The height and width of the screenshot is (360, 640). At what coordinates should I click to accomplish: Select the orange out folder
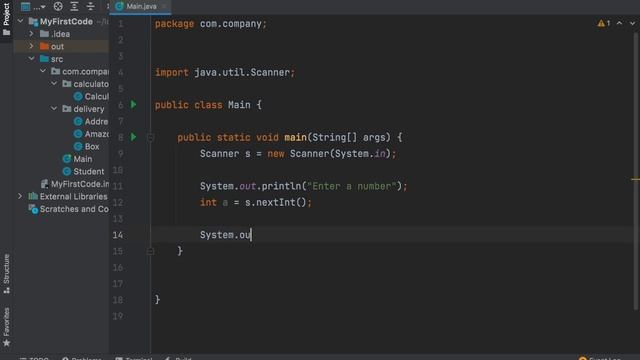point(44,46)
